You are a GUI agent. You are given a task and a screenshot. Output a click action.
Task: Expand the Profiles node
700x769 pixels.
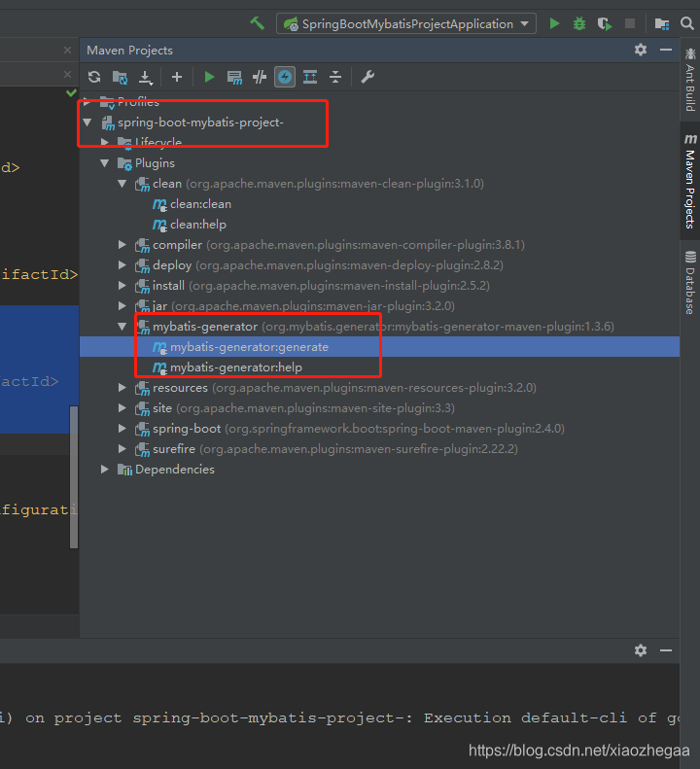point(87,102)
